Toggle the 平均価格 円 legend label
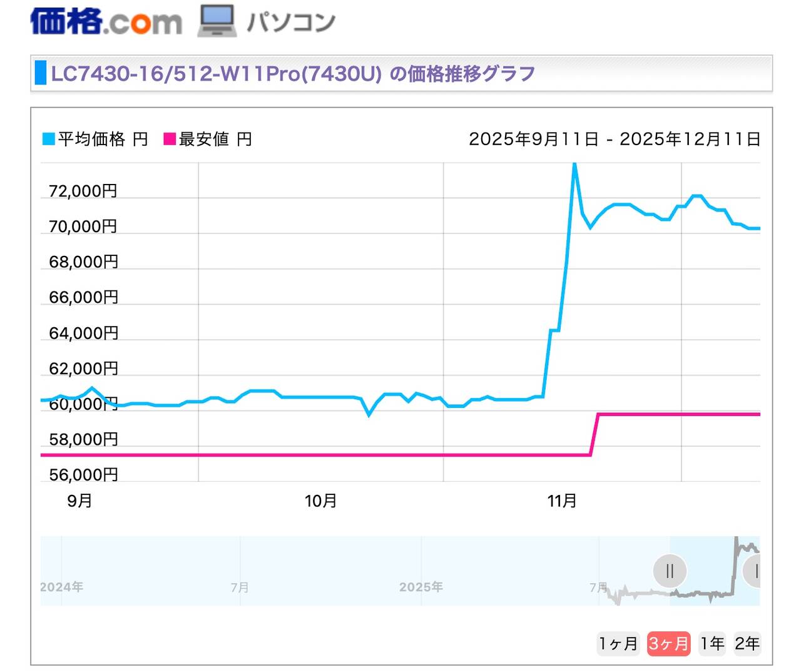 (103, 139)
